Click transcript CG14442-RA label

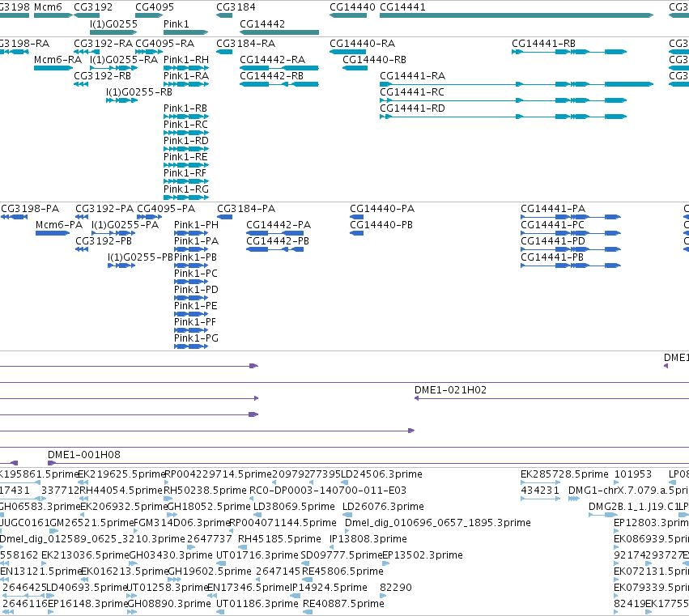click(272, 60)
